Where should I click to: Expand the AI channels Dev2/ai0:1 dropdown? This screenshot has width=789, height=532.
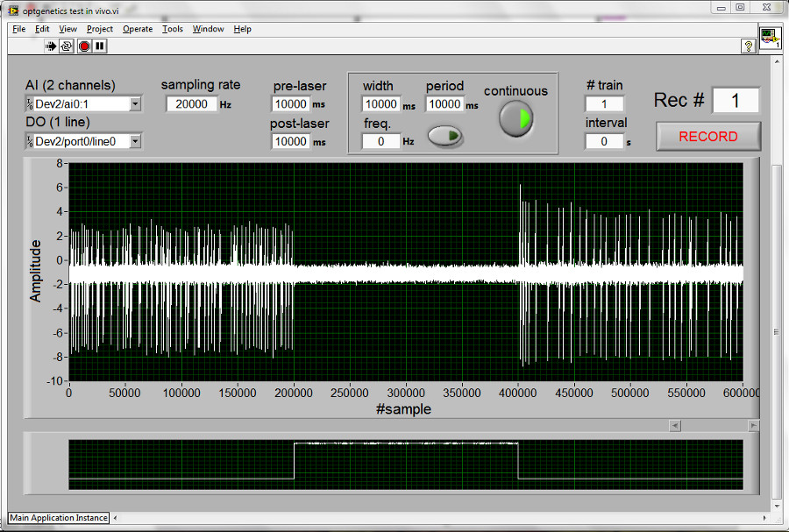(135, 104)
